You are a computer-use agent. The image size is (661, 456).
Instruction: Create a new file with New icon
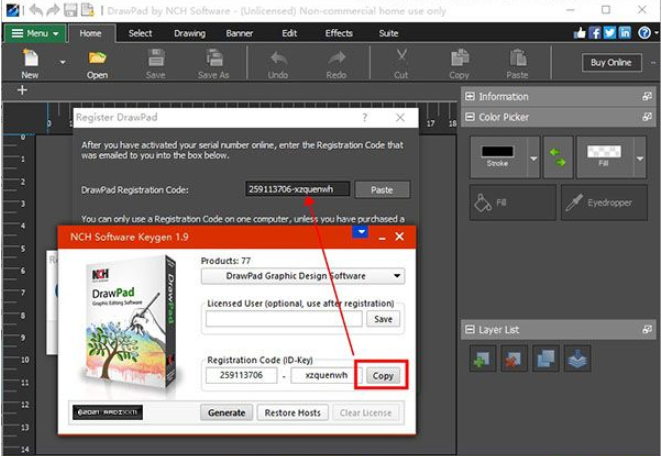(x=30, y=58)
